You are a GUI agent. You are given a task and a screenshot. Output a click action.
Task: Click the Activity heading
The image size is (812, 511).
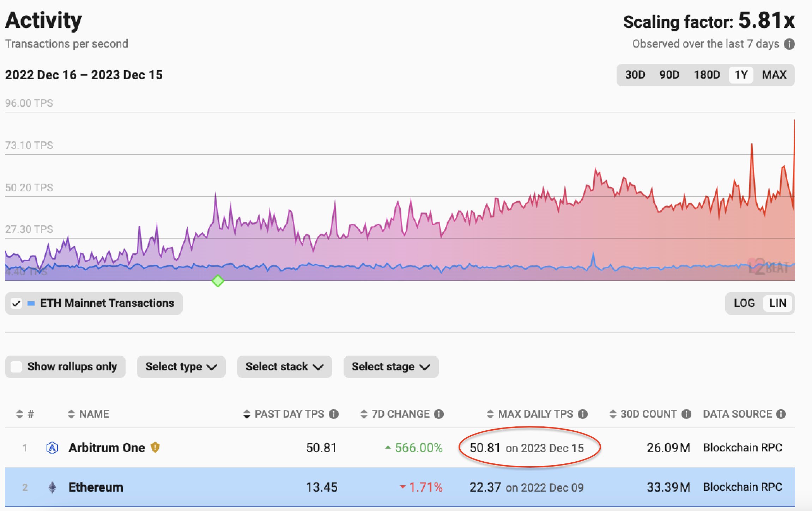point(43,20)
